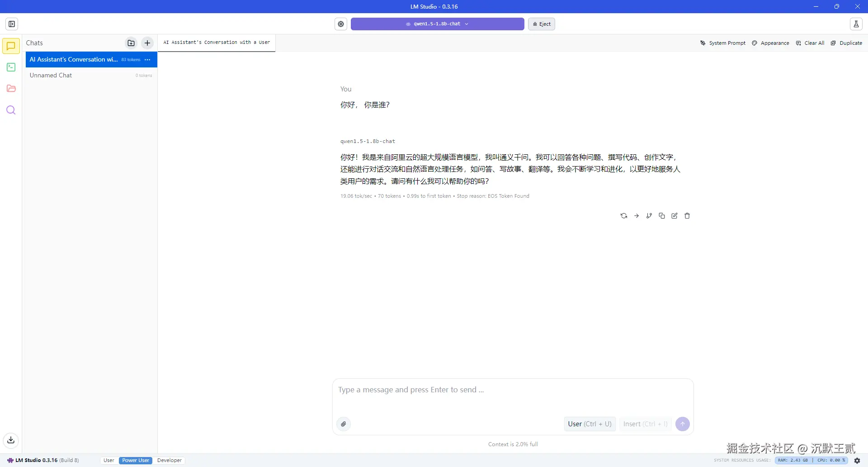Image resolution: width=868 pixels, height=467 pixels.
Task: Click the RAM usage indicator
Action: click(793, 461)
